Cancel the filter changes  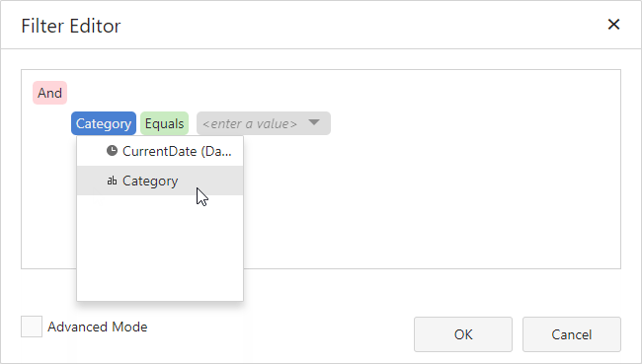click(x=572, y=334)
